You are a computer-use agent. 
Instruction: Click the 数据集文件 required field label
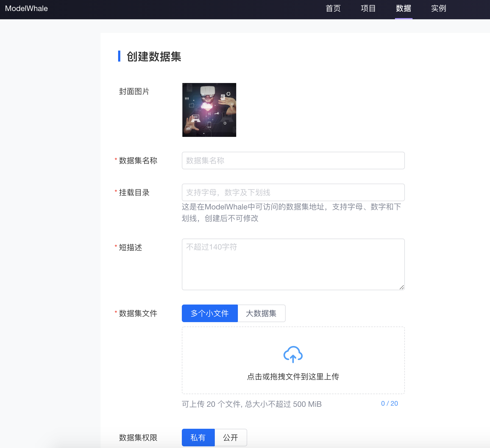(x=138, y=313)
